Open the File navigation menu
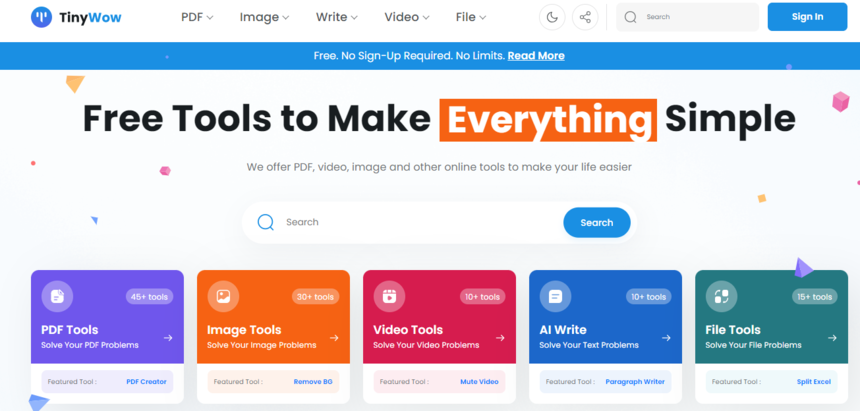Viewport: 860px width, 411px height. coord(470,17)
